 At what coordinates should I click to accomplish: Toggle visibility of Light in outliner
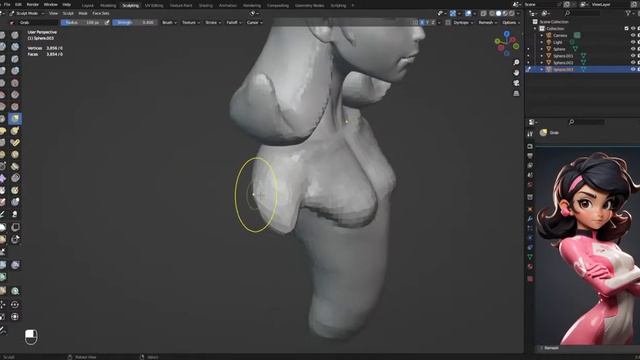tap(633, 42)
